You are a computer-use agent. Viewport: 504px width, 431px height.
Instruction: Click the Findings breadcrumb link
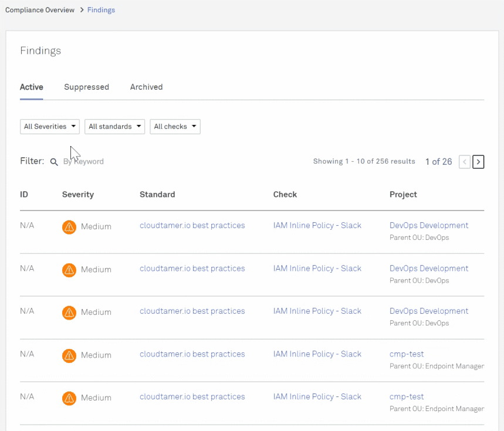click(101, 10)
